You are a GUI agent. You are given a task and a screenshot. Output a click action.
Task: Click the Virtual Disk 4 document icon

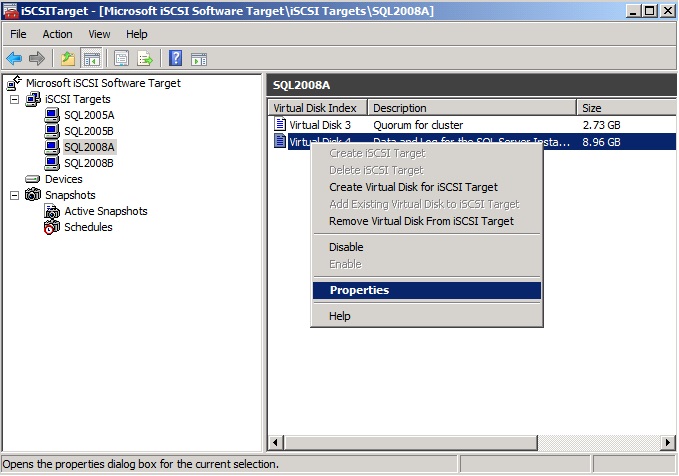pos(280,141)
